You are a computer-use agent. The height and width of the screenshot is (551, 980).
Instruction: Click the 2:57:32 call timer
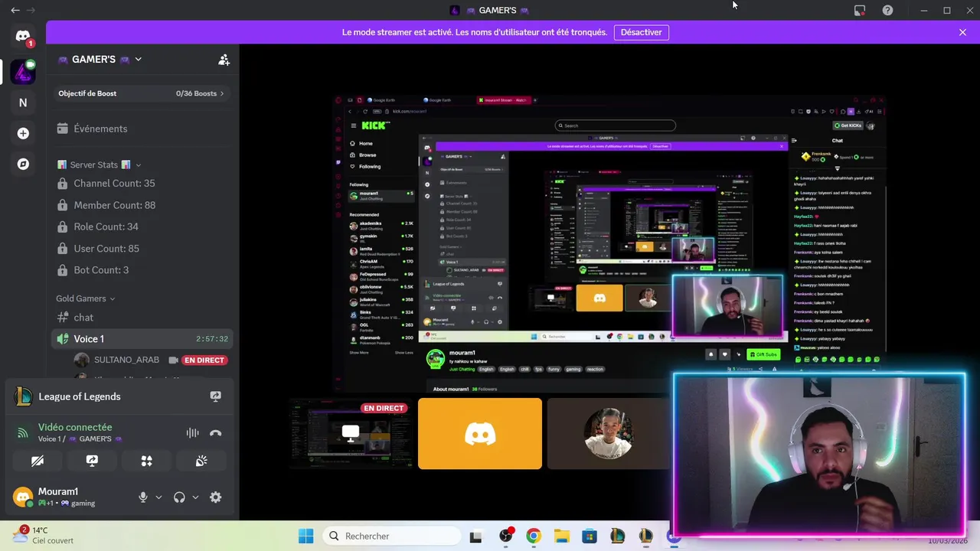pos(211,339)
